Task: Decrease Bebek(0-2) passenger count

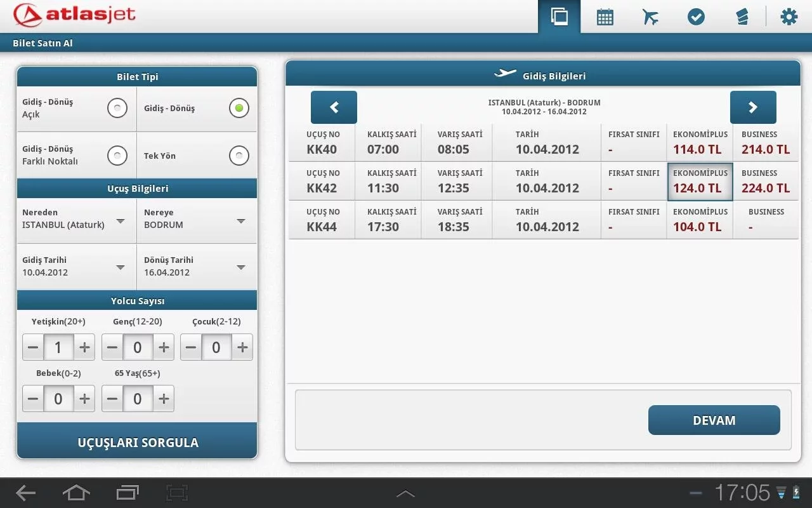Action: point(33,399)
